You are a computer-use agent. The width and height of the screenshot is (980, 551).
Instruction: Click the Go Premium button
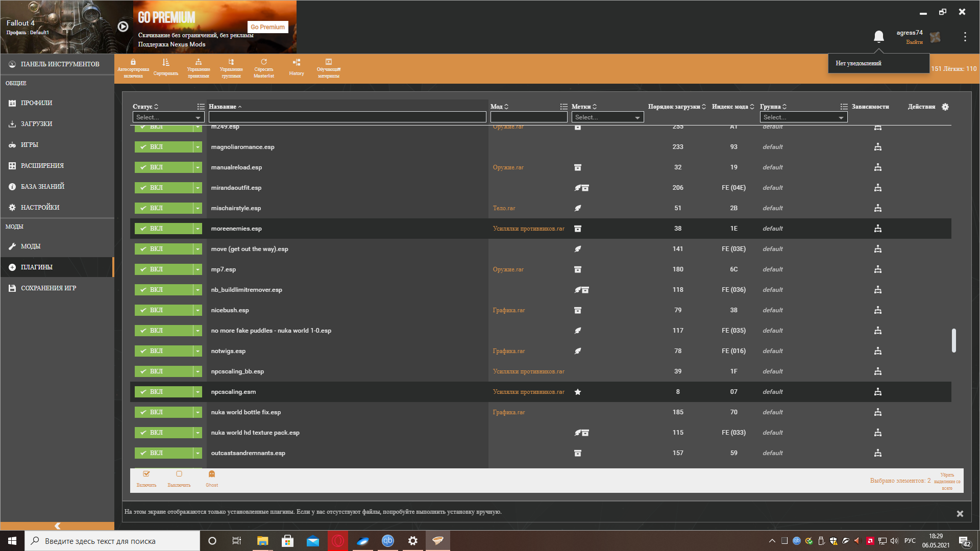pos(268,27)
